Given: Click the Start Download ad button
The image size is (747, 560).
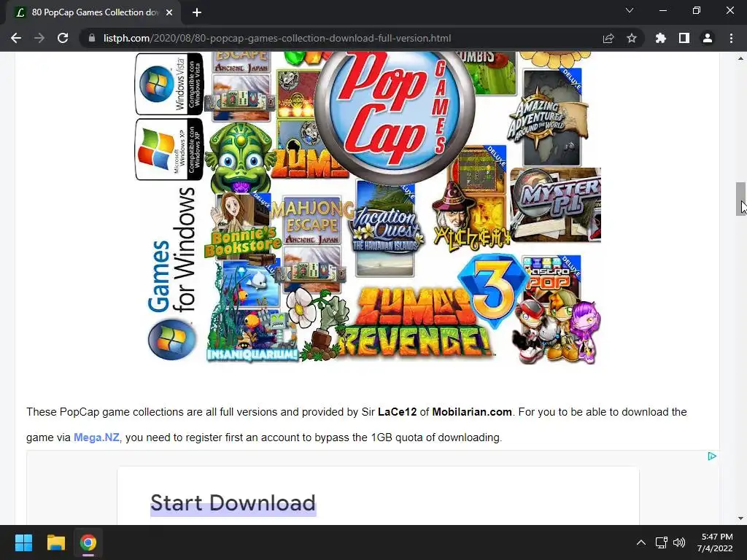Looking at the screenshot, I should coord(233,503).
